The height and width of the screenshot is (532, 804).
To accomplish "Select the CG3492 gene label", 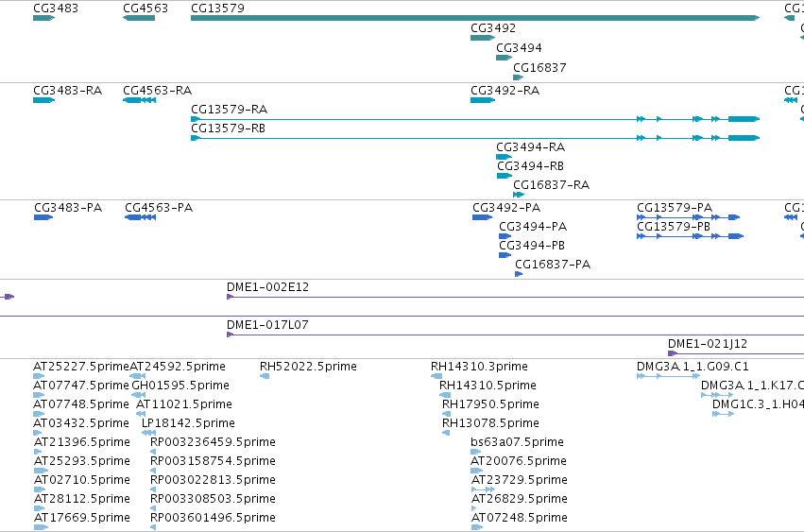I will 493,28.
